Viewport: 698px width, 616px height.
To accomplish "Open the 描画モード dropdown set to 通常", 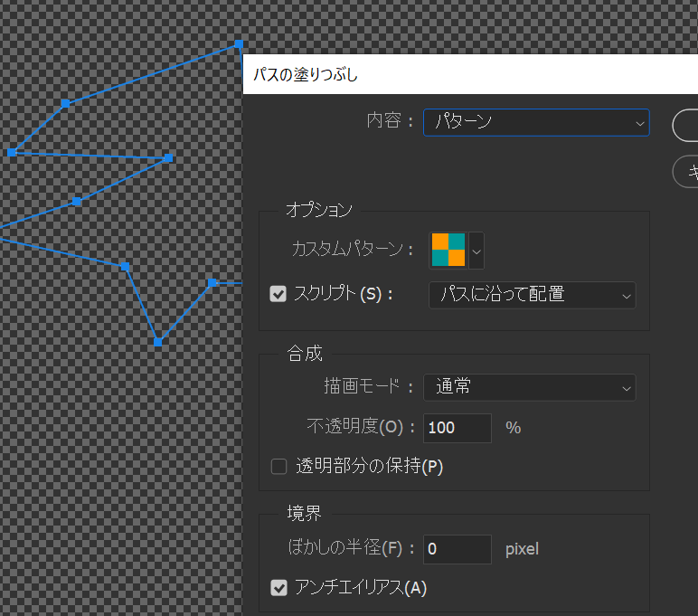I will tap(530, 387).
